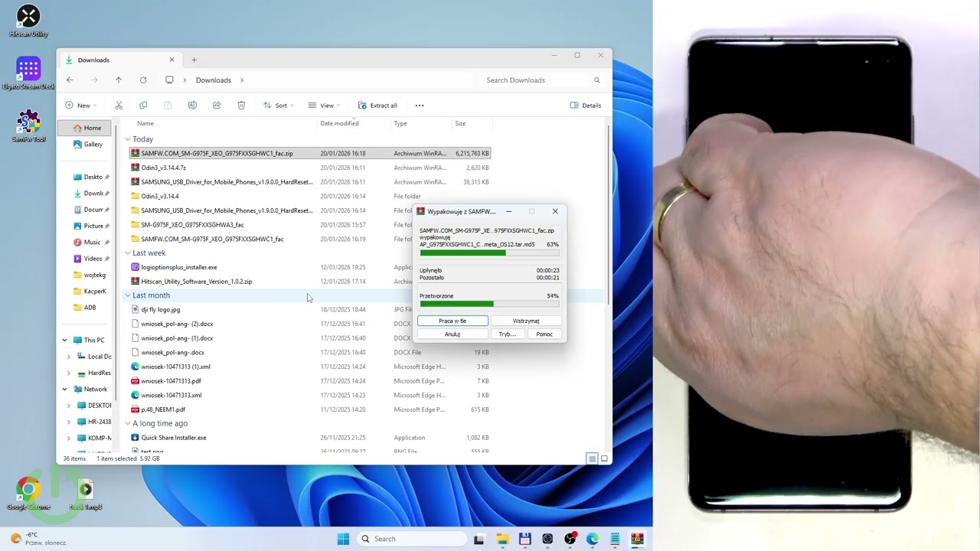This screenshot has height=551, width=980.
Task: Open the New dropdown menu
Action: tap(80, 106)
